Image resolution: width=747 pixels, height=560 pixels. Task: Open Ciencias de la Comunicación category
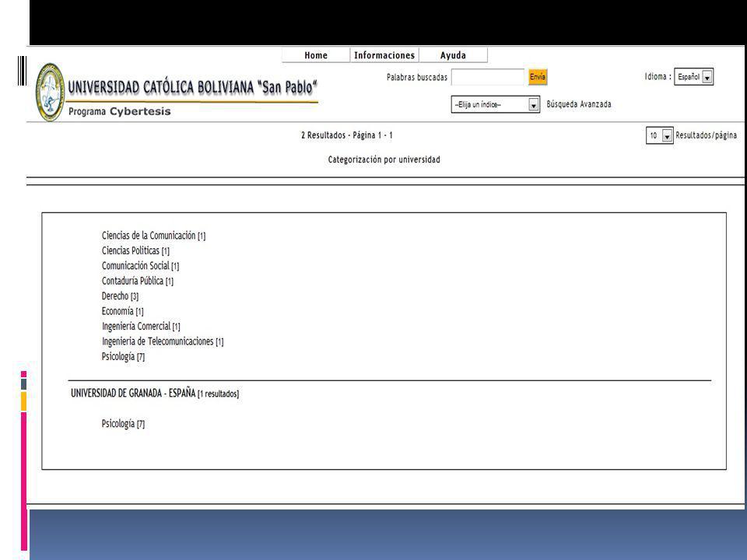pos(153,235)
